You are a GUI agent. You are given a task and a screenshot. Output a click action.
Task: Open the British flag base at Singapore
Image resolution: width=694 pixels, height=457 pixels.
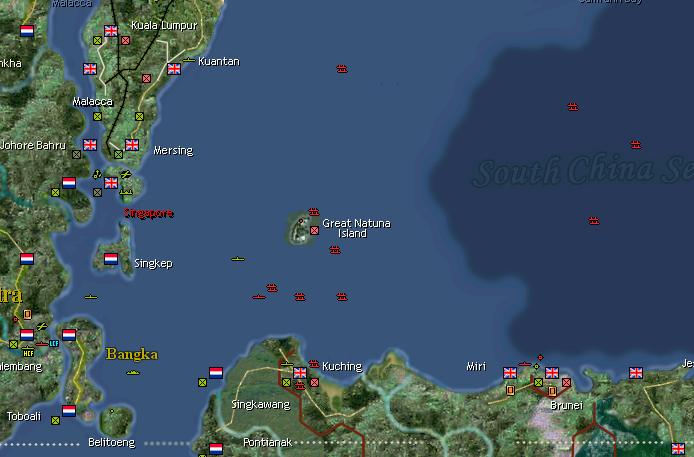coord(111,183)
